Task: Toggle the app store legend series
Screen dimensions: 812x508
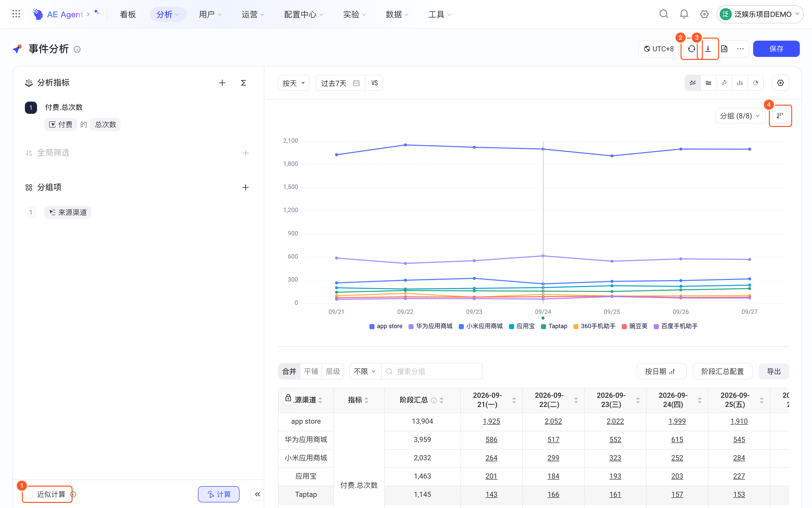Action: pyautogui.click(x=386, y=326)
